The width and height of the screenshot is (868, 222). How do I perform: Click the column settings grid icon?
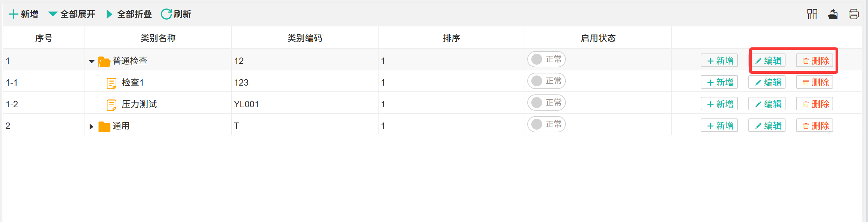point(812,14)
